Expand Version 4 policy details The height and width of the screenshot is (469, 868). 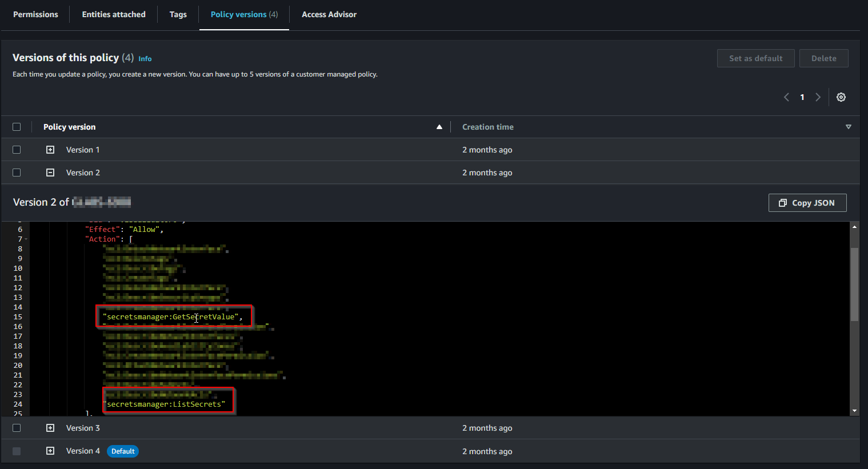click(x=50, y=451)
